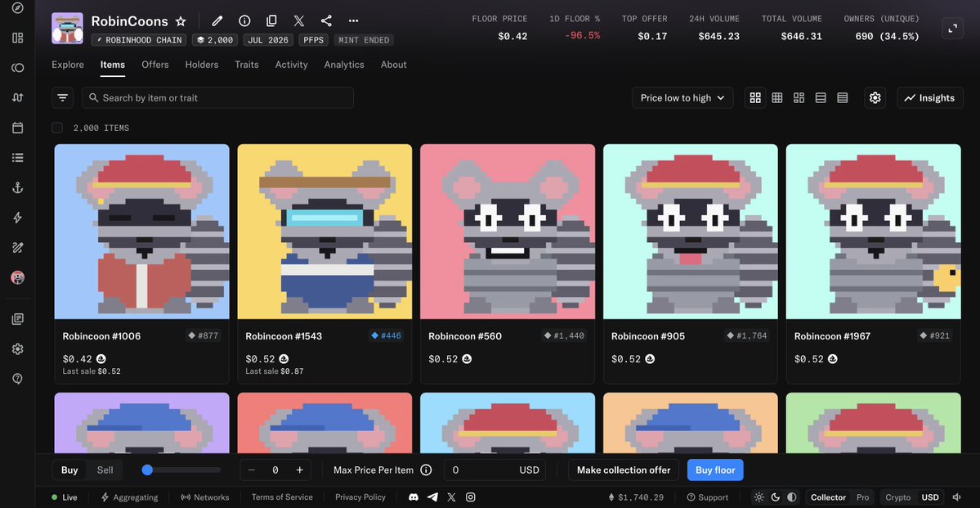Screen dimensions: 980x508
Task: Open the Support link
Action: 708,497
